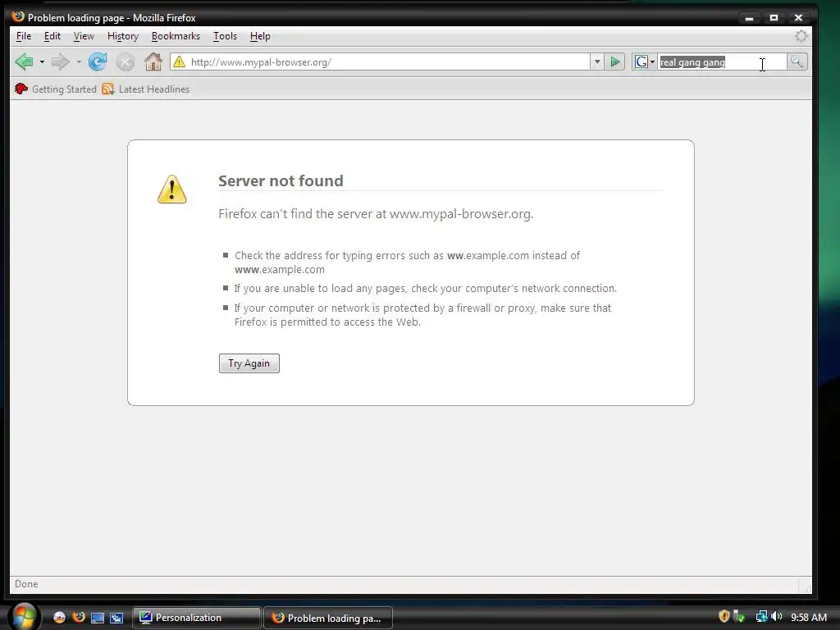Click the network tray icon

[761, 617]
